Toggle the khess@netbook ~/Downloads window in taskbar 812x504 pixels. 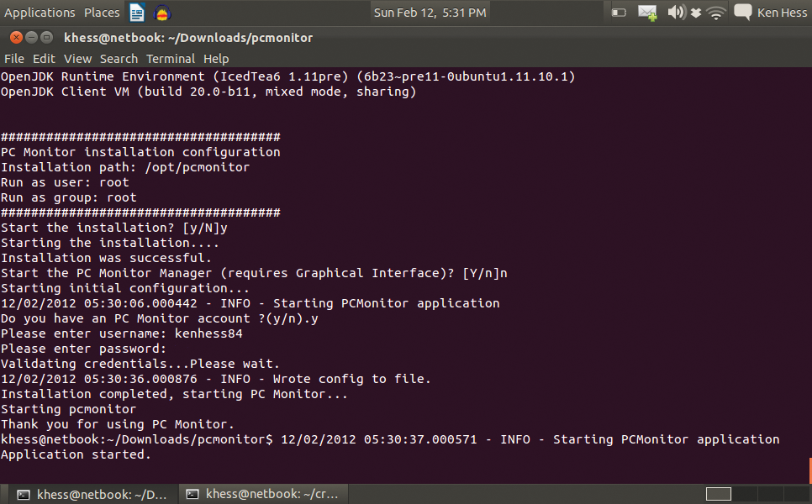pyautogui.click(x=88, y=494)
